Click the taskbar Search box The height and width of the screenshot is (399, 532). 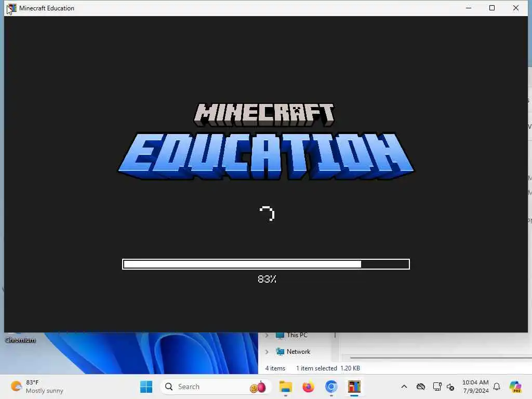[215, 387]
